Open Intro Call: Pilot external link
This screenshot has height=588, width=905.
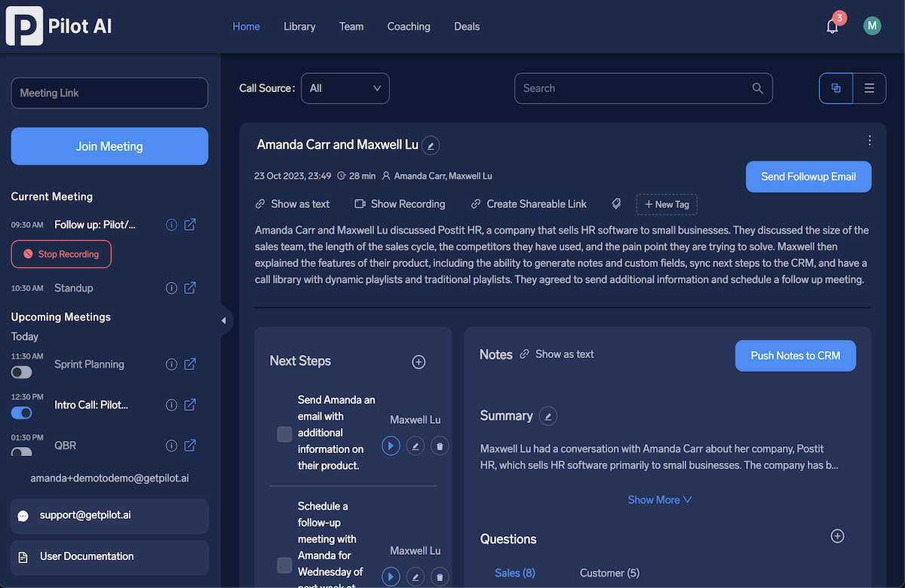click(x=190, y=405)
